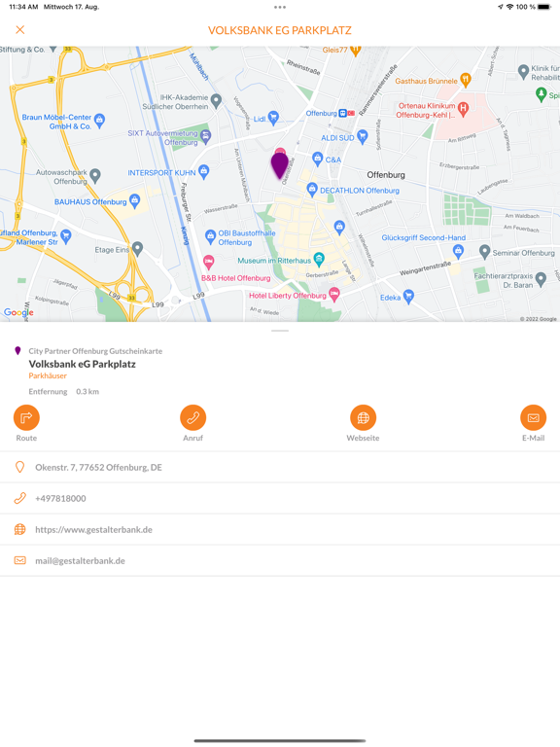Tap the INTERSPORT KUHN marker

pos(204,171)
